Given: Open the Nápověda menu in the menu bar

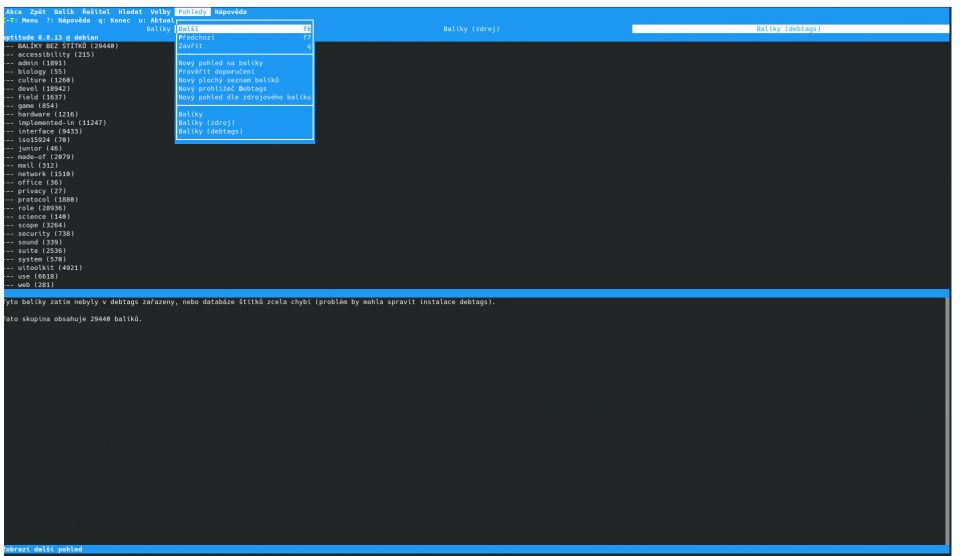Looking at the screenshot, I should pos(231,12).
